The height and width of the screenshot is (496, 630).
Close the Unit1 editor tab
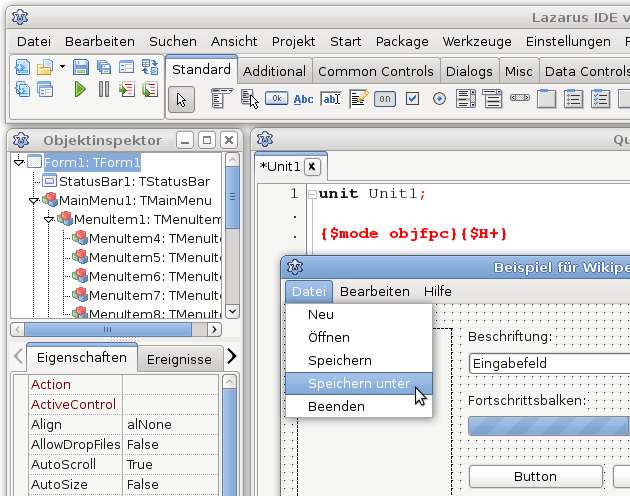pyautogui.click(x=312, y=166)
